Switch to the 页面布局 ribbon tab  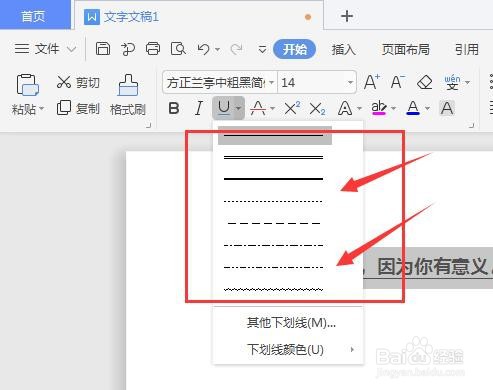point(406,49)
